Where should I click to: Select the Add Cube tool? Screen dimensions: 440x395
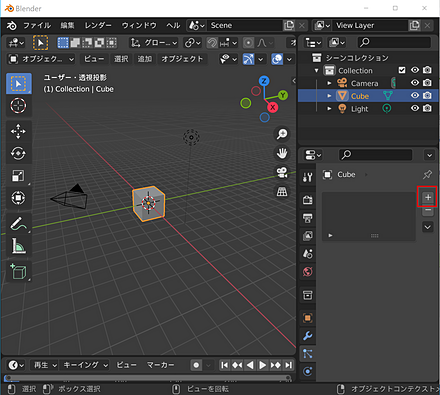click(18, 271)
